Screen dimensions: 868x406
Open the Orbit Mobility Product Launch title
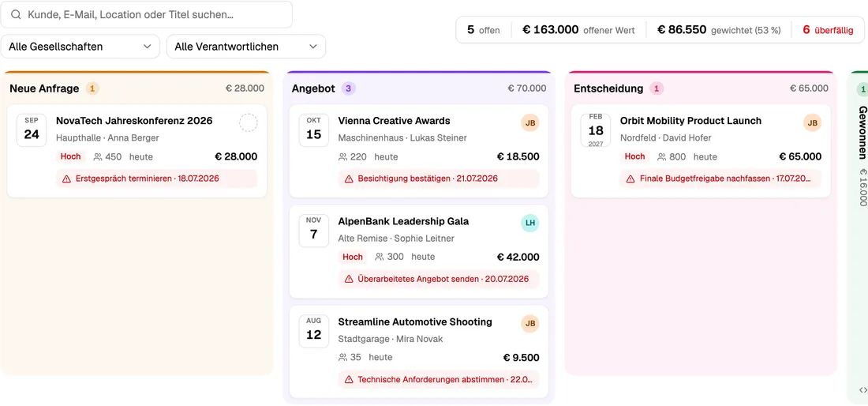point(691,121)
